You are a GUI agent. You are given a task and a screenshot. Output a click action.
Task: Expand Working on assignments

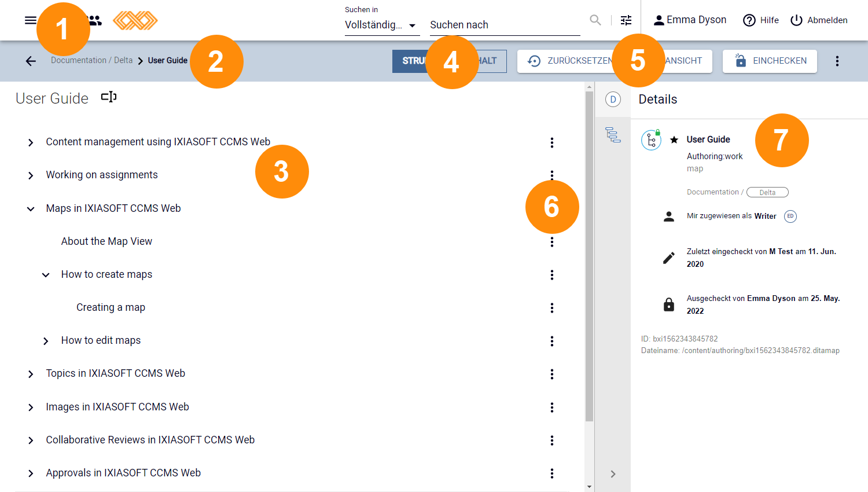31,175
